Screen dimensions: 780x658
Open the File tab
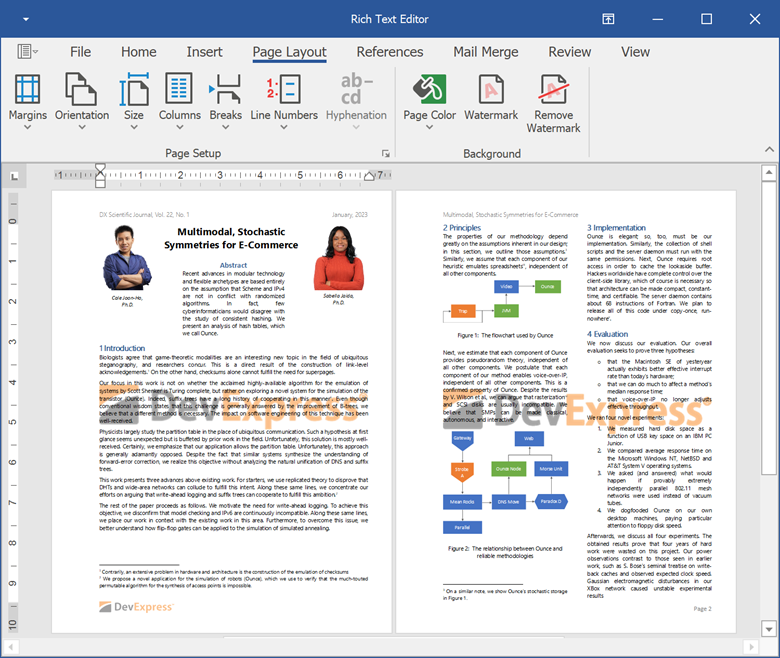(81, 52)
